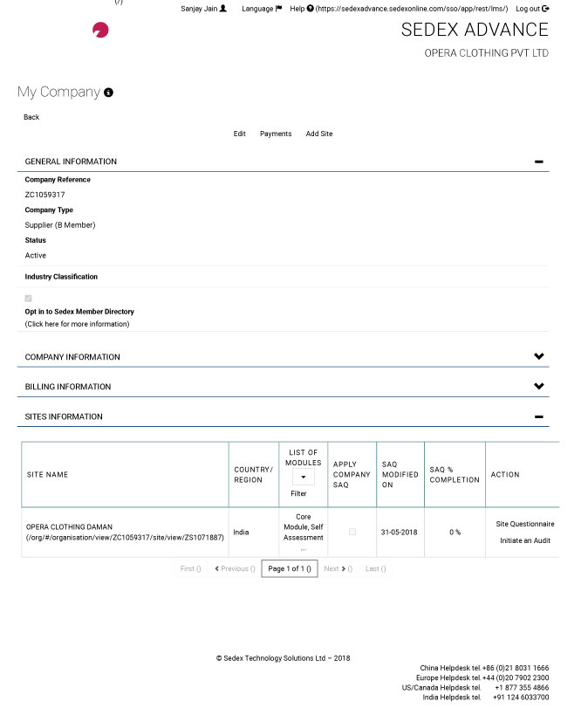Image resolution: width=588 pixels, height=715 pixels.
Task: Click the 0 % SAQ completion cell
Action: [455, 533]
